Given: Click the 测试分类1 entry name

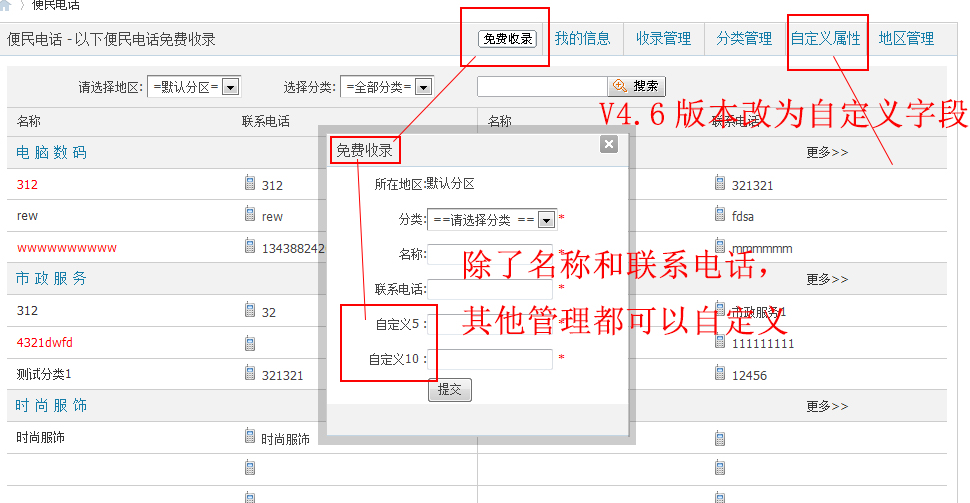Looking at the screenshot, I should point(44,374).
